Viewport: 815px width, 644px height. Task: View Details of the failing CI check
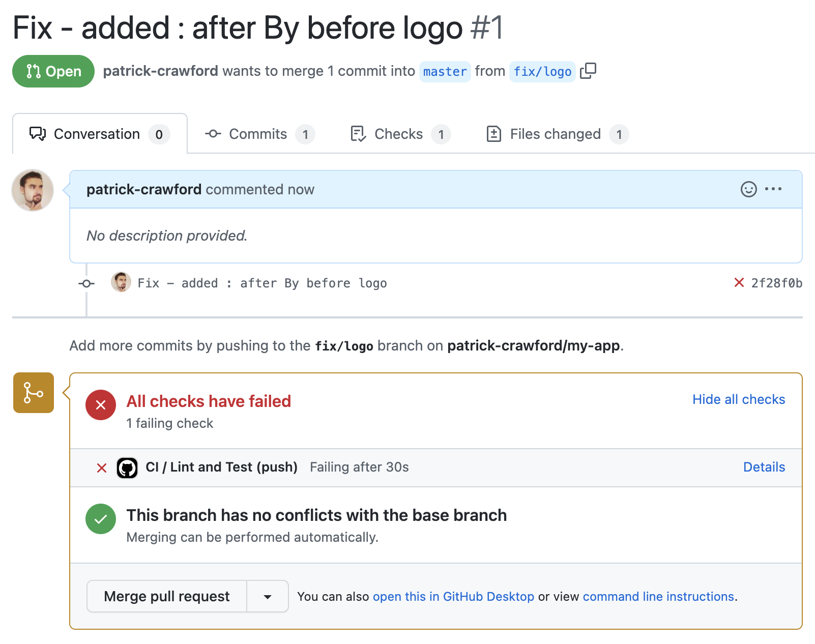tap(764, 467)
